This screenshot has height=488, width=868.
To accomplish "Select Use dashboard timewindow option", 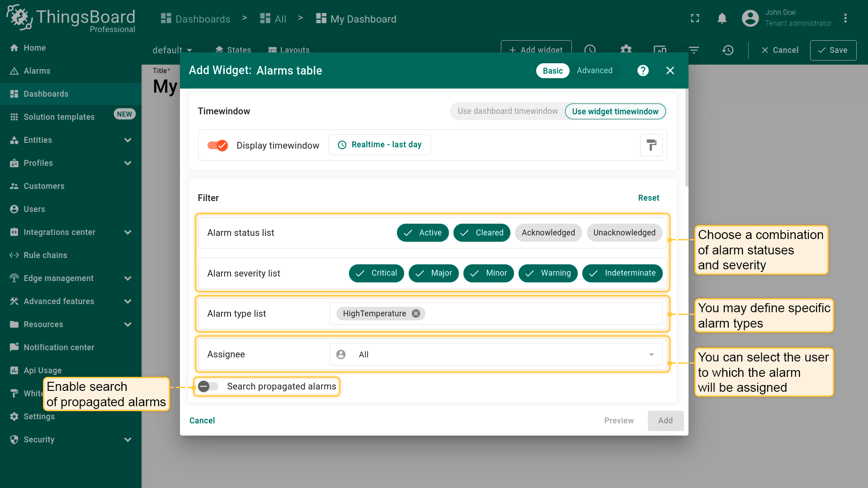I will click(x=507, y=111).
